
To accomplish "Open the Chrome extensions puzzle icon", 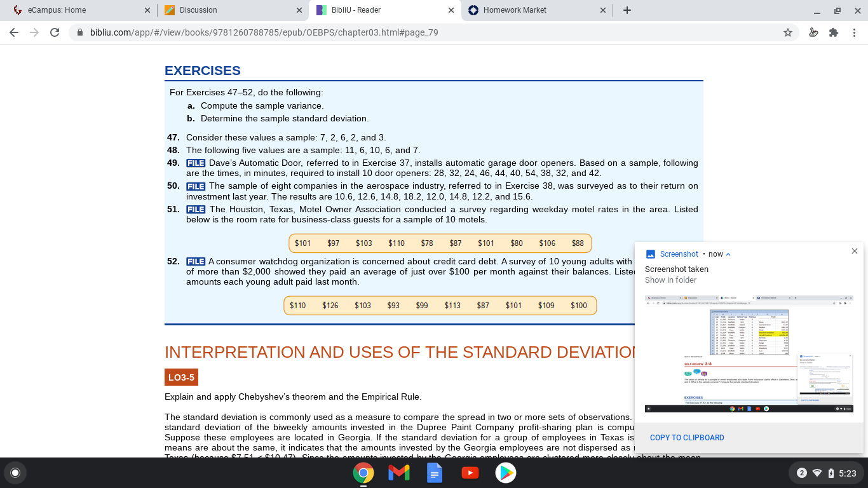I will (x=834, y=32).
